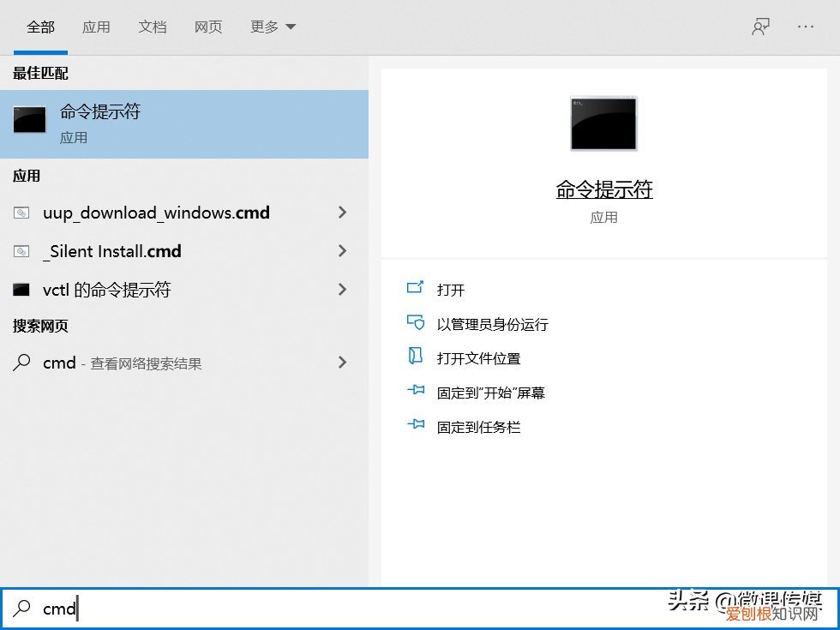Open the 网页 tab
The height and width of the screenshot is (630, 840).
[x=208, y=27]
